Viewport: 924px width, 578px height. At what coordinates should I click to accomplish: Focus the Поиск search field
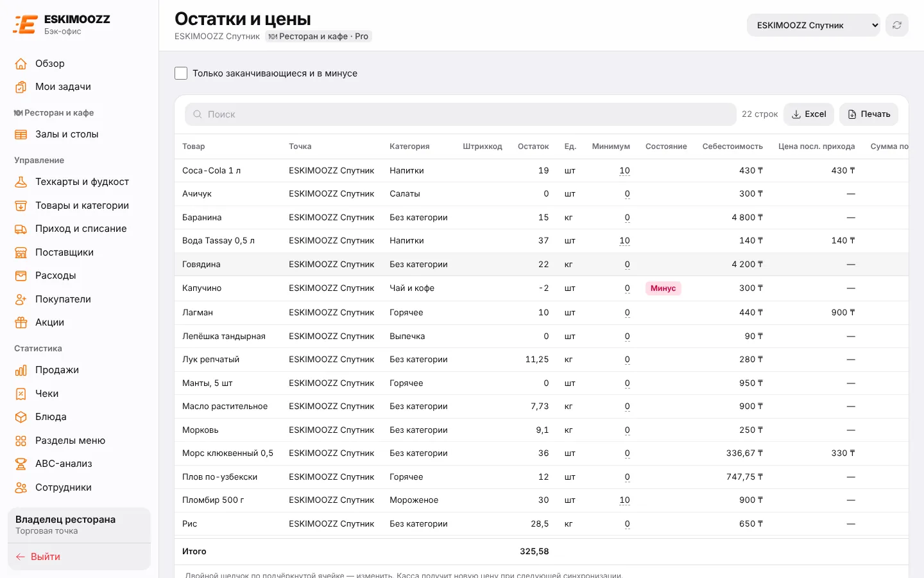[x=461, y=114]
